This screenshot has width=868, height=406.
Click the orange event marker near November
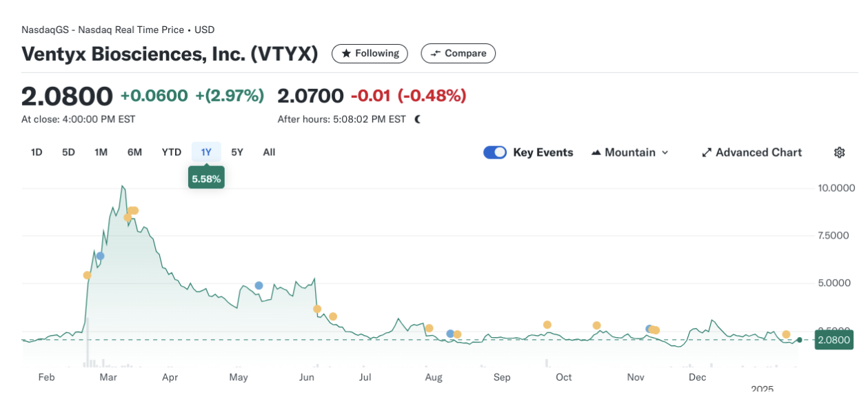pos(654,329)
